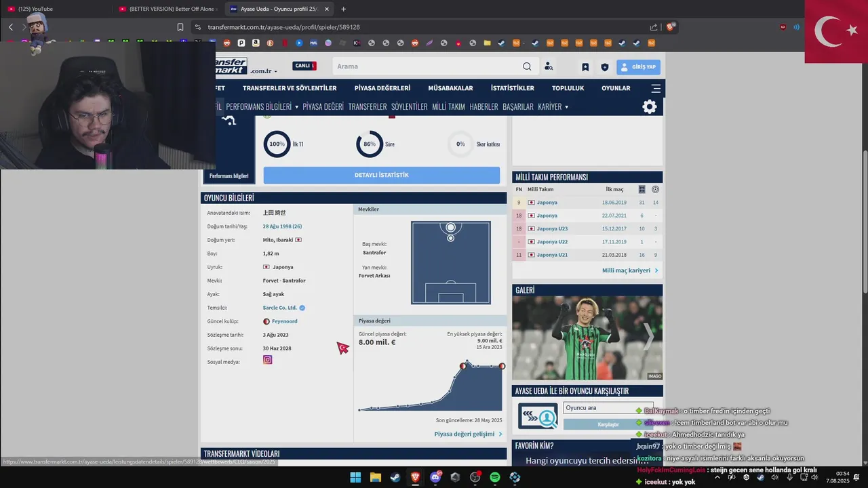Click the Detaylı İstatistik button

coord(382,175)
